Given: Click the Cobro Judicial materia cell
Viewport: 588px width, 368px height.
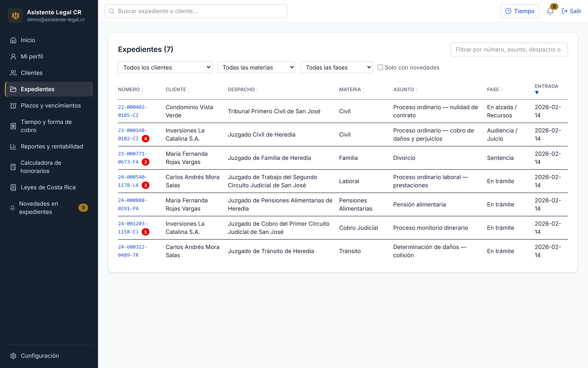Looking at the screenshot, I should (x=358, y=228).
